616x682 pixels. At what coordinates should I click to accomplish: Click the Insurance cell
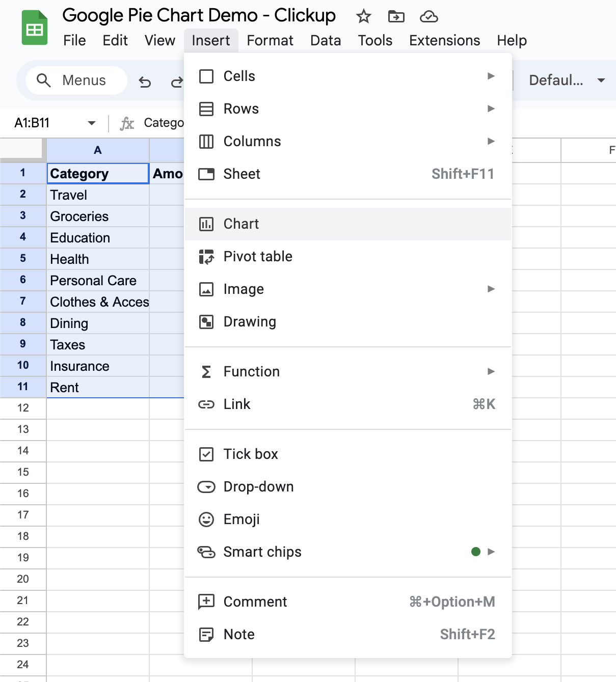98,366
